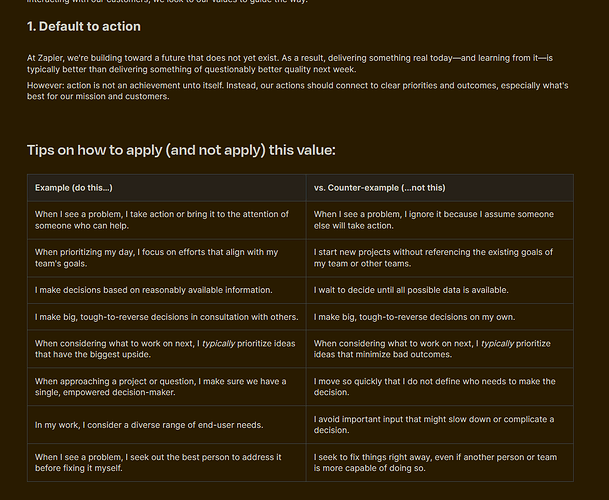Click the 'vs. Counter-example (...not this)' column header
Screen dimensions: 609x500
(440, 188)
